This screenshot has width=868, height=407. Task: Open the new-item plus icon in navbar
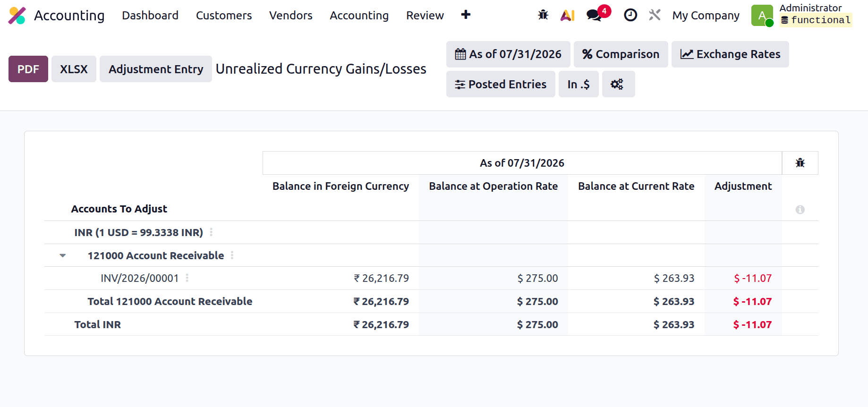tap(466, 15)
